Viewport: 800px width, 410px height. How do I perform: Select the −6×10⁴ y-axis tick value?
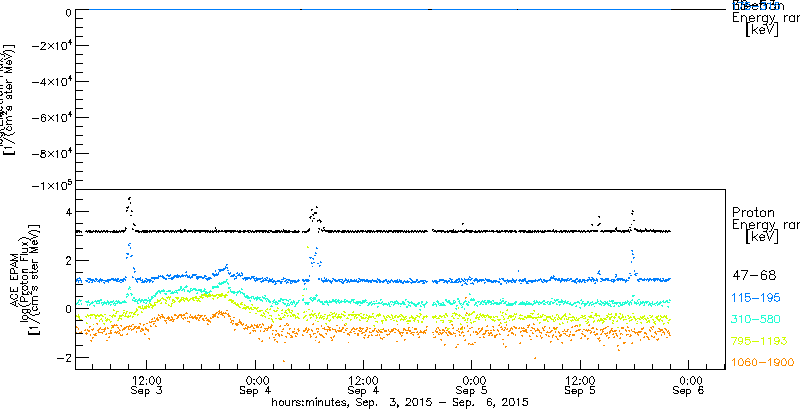coord(51,118)
